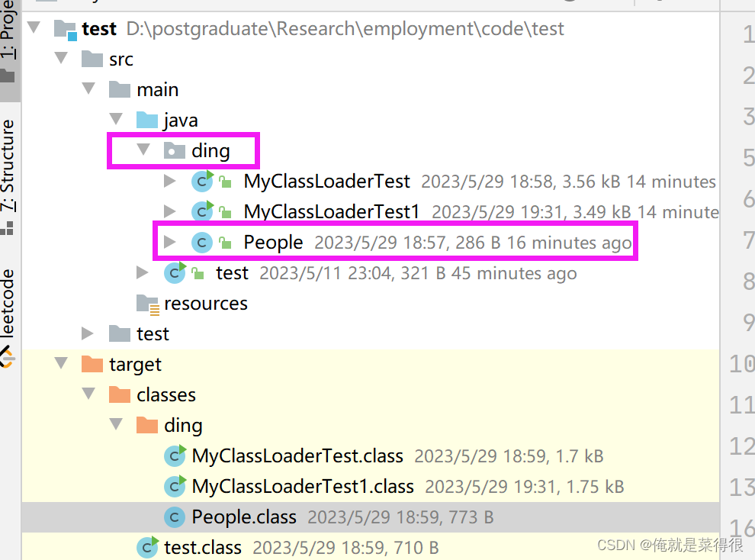The height and width of the screenshot is (560, 755).
Task: Click the orange classes folder icon
Action: click(120, 394)
